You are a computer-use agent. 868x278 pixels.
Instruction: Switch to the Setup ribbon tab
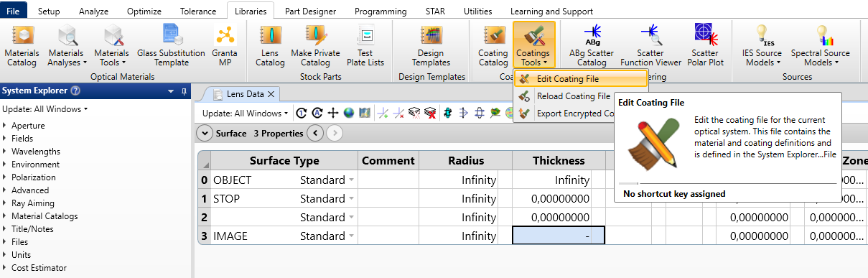coord(49,11)
